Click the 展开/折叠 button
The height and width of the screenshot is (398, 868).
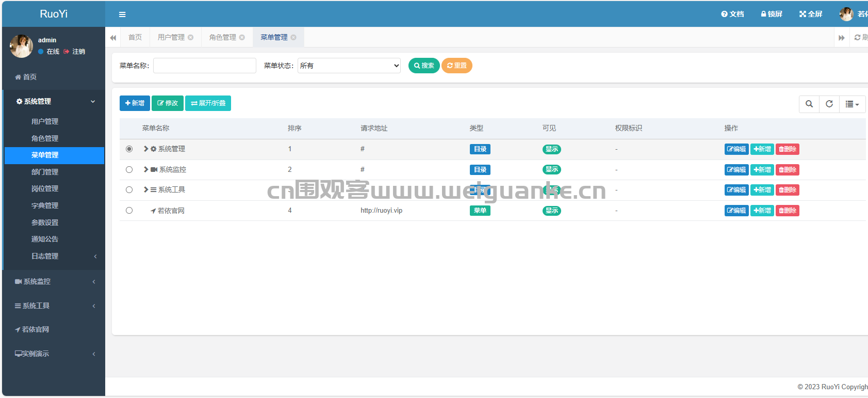coord(208,103)
